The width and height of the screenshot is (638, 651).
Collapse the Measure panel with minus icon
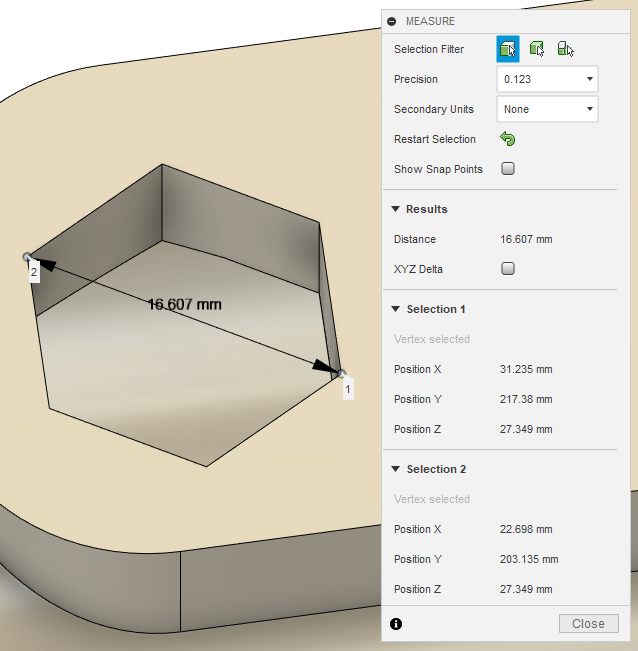(x=391, y=21)
